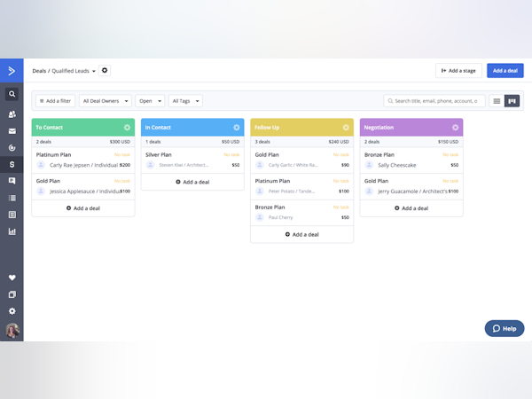Switch to board (kanban) view

tap(512, 101)
